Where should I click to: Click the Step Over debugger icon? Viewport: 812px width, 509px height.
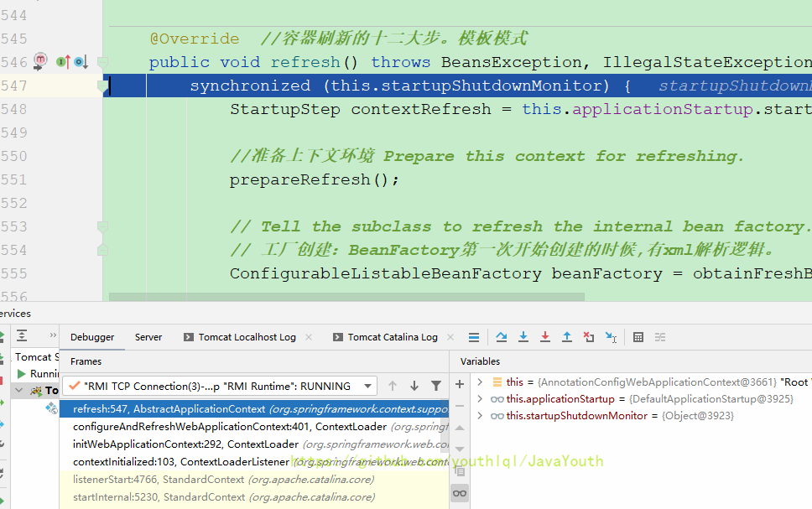tap(502, 337)
